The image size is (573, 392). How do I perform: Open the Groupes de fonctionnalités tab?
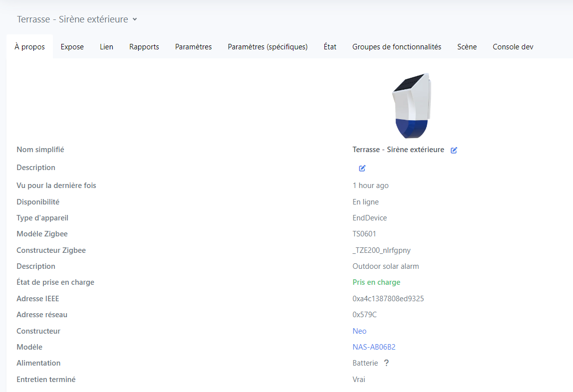pos(396,47)
